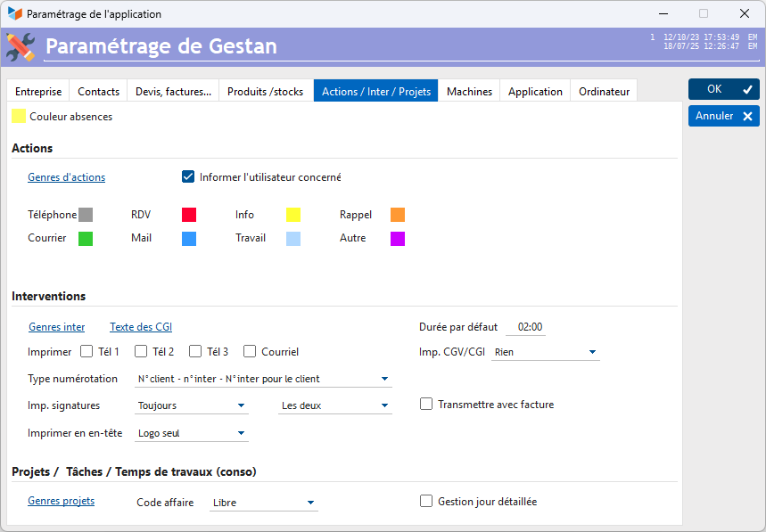Pick the yellow Couleur absences swatch
Image resolution: width=766 pixels, height=532 pixels.
click(x=19, y=116)
